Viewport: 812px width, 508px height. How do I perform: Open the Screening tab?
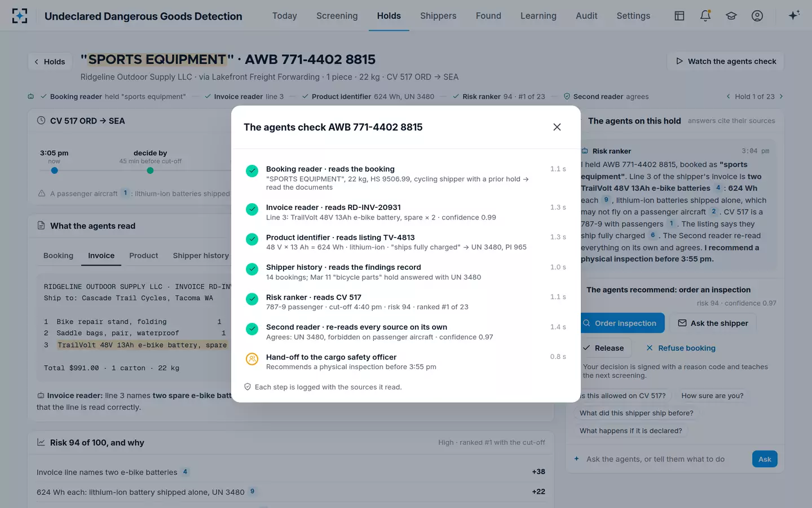tap(337, 16)
